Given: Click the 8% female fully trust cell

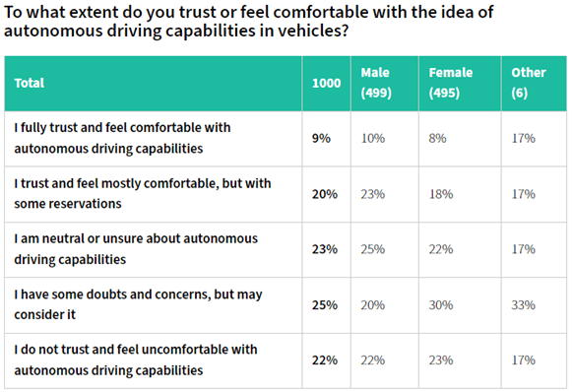Looking at the screenshot, I should [x=460, y=139].
